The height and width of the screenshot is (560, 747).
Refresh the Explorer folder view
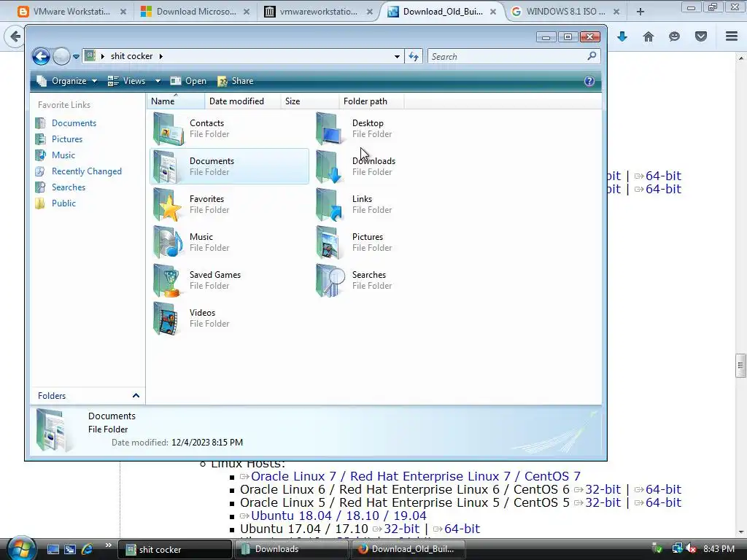click(x=414, y=57)
